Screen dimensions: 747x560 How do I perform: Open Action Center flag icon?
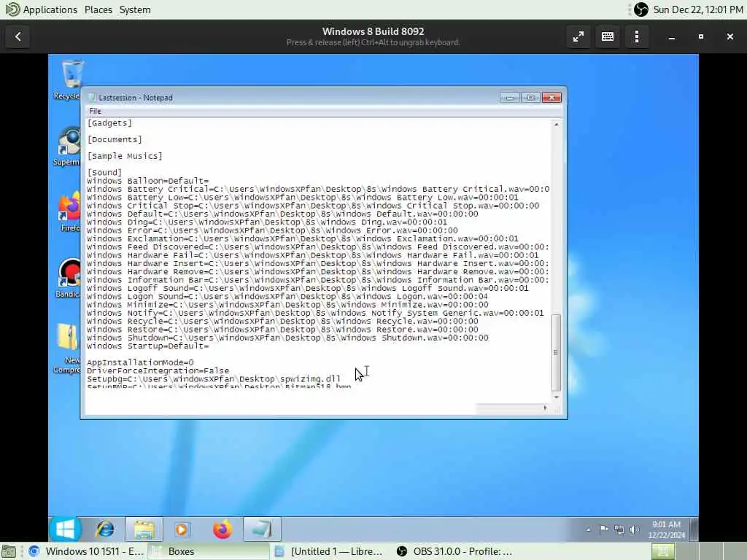click(603, 529)
